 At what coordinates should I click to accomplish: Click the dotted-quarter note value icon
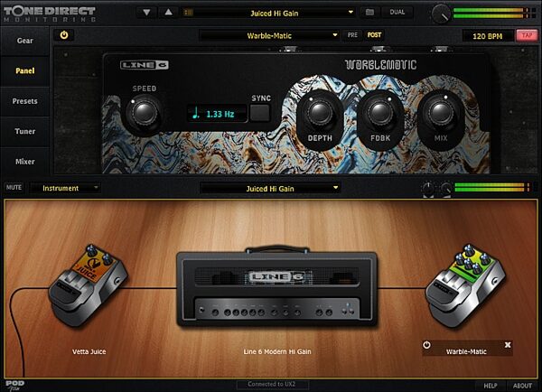[x=196, y=113]
